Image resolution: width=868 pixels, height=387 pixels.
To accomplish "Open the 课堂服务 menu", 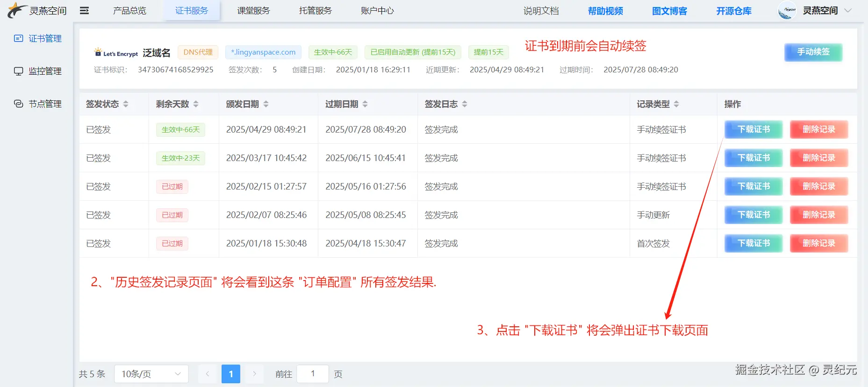I will point(253,11).
